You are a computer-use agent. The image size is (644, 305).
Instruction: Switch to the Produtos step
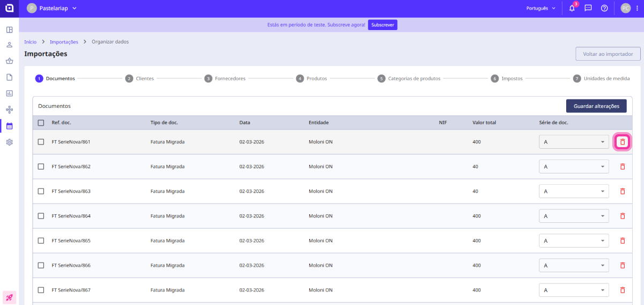(312, 78)
